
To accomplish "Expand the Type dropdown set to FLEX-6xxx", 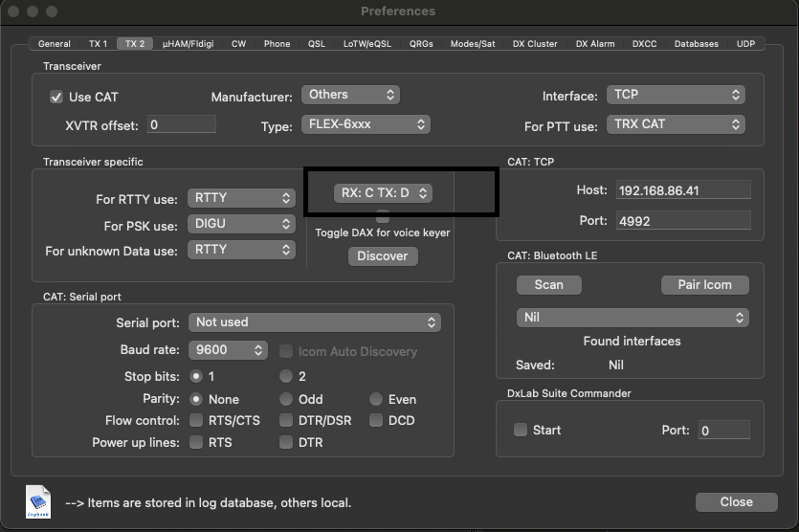I will click(366, 124).
